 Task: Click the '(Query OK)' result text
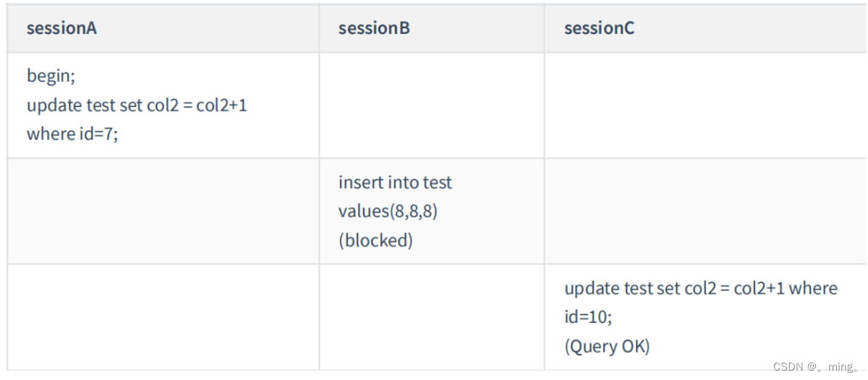(x=607, y=346)
